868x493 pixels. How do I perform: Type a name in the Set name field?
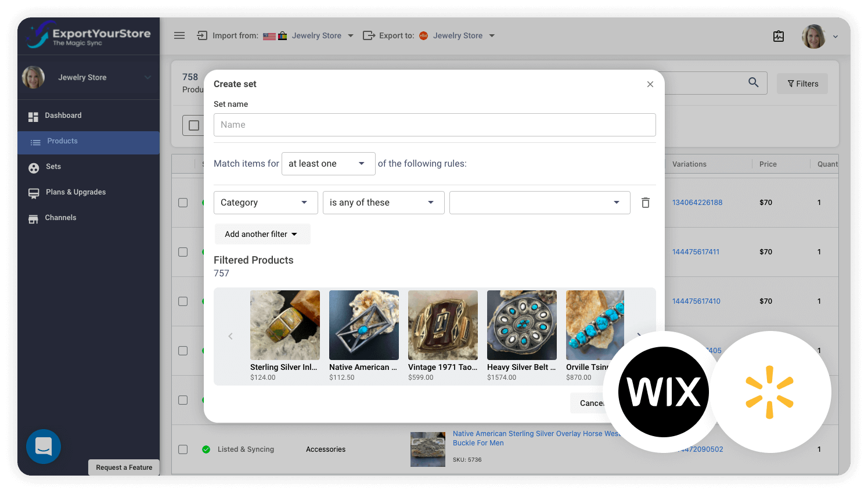tap(434, 124)
